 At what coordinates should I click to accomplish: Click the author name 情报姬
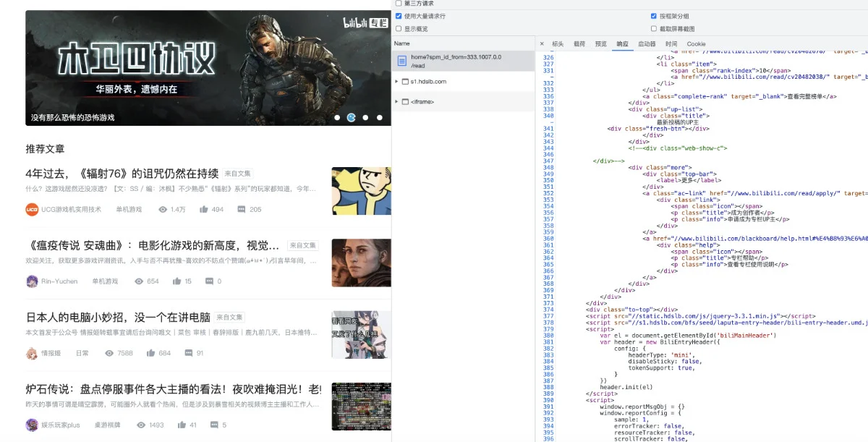(51, 353)
